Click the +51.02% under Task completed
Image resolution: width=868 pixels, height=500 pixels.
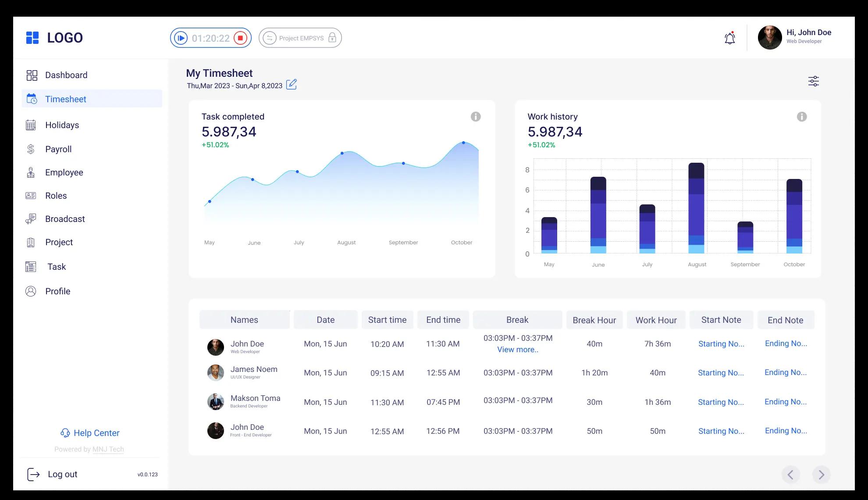[x=215, y=145]
